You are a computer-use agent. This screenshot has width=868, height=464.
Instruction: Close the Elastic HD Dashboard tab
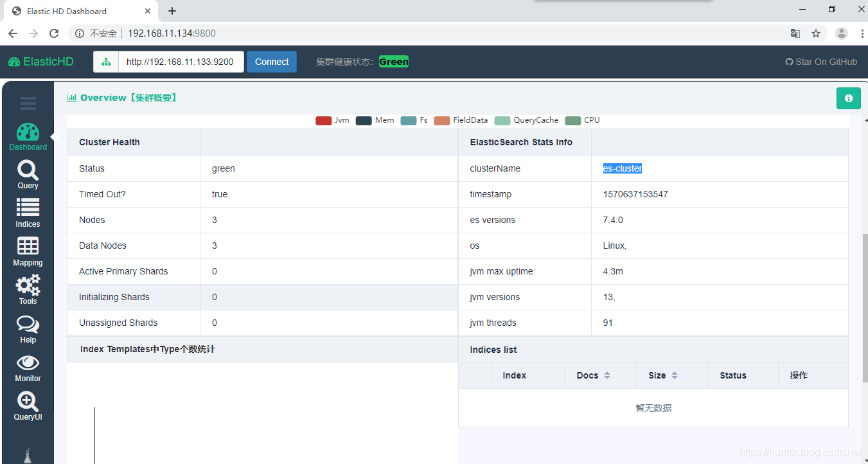pos(148,11)
